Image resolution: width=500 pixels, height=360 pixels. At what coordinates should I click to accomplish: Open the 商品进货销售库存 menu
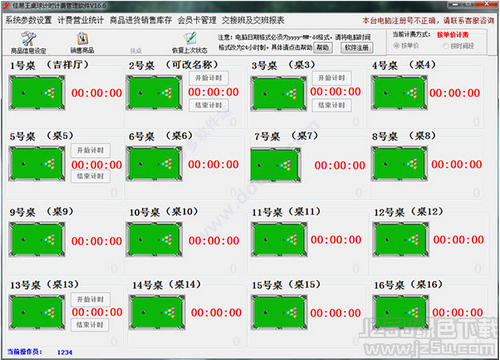(141, 20)
